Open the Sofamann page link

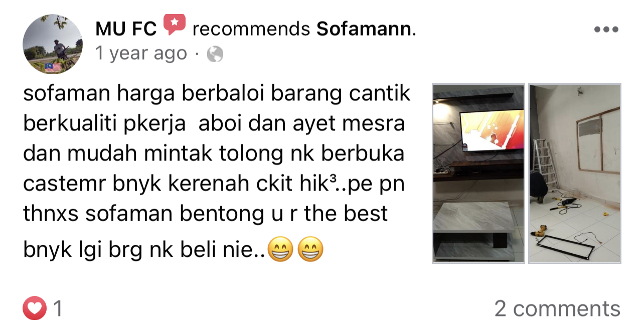point(366,30)
